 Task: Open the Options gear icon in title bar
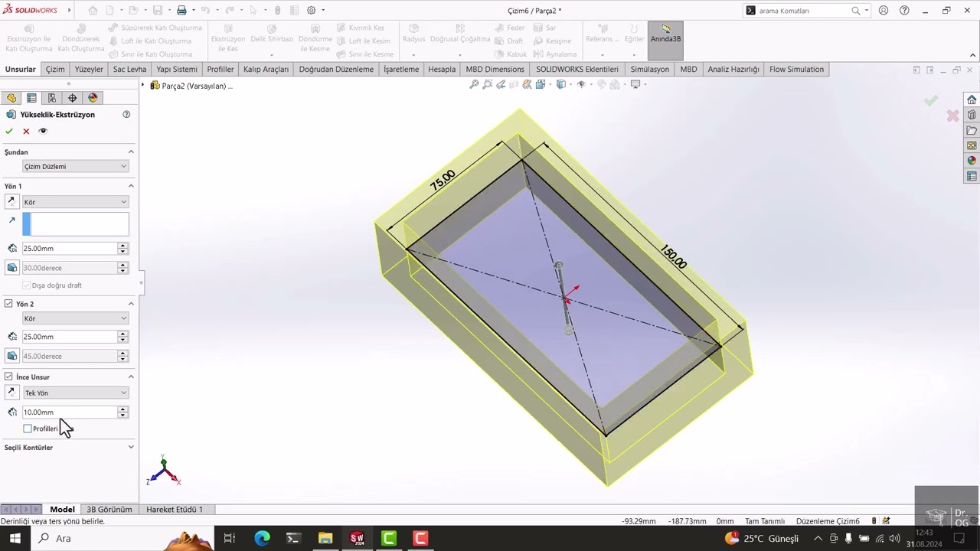click(x=312, y=10)
